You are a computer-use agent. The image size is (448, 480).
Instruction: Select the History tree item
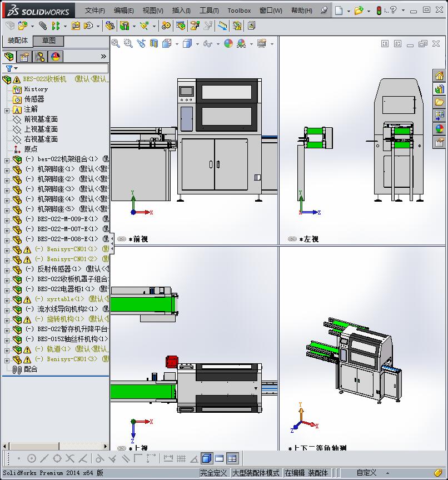click(x=36, y=89)
